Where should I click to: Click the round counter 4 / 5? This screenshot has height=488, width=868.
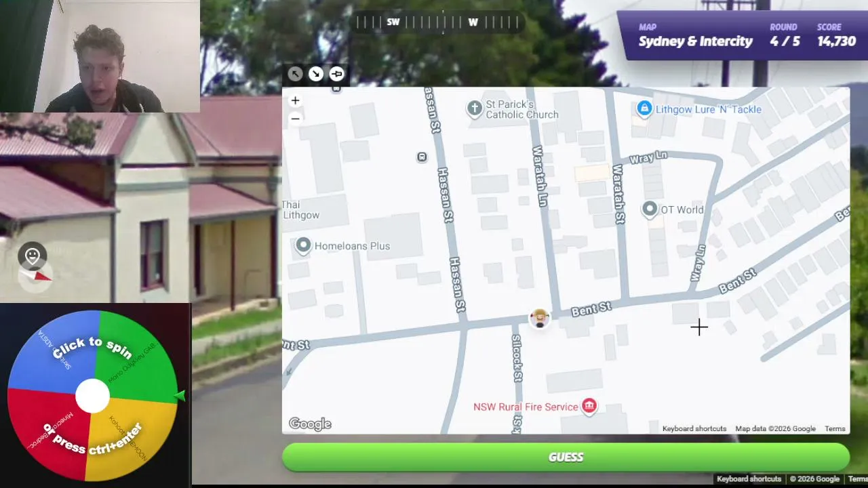[785, 41]
